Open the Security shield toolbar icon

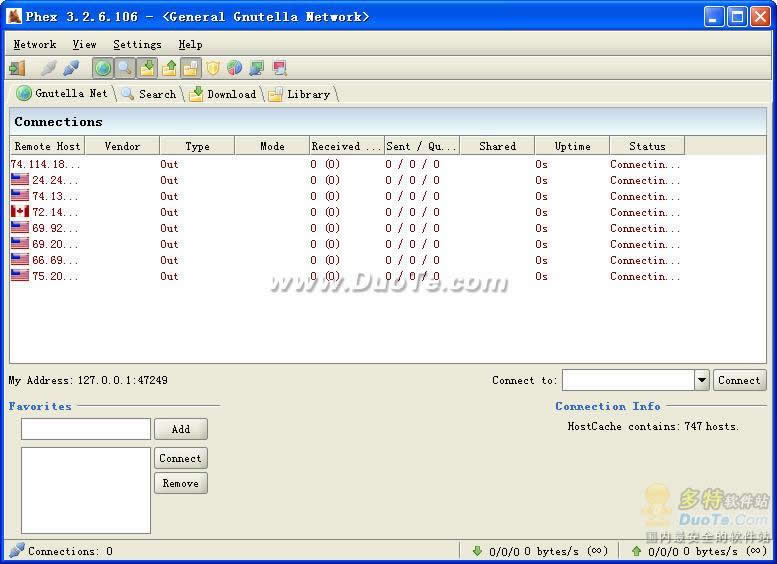[213, 68]
